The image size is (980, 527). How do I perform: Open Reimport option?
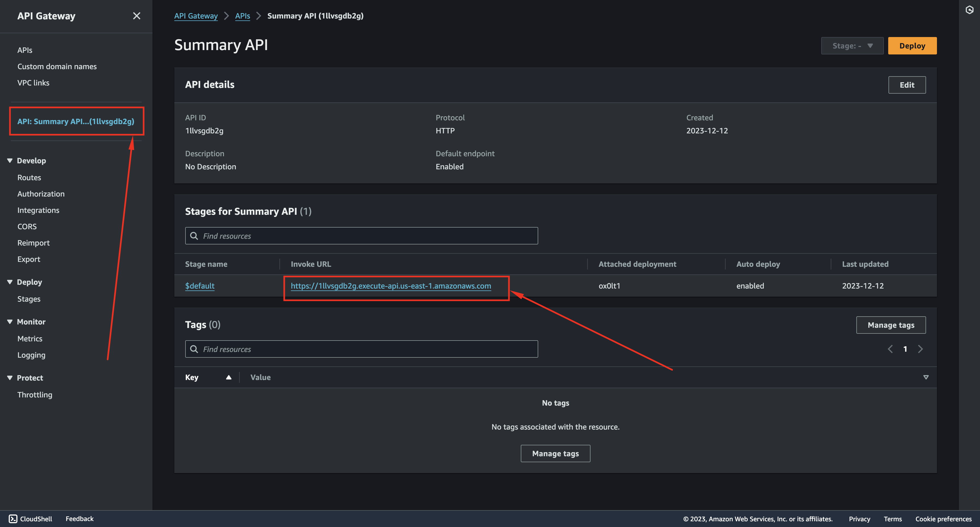[x=34, y=243]
